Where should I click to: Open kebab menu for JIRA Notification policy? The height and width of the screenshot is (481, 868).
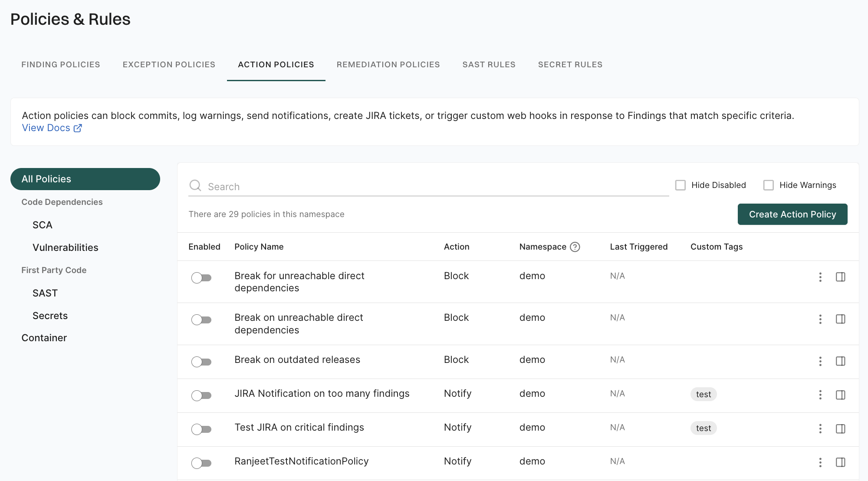click(820, 395)
